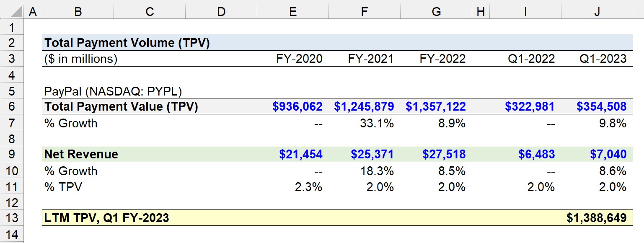
Task: Click the revenue value "$7,040"
Action: 608,154
